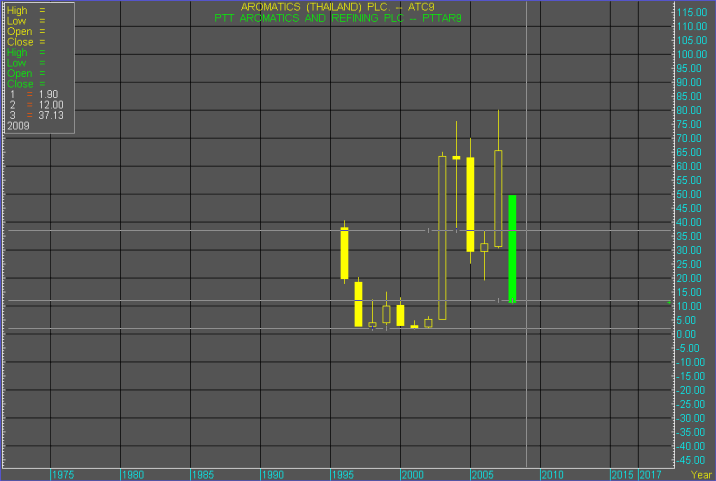The width and height of the screenshot is (716, 481).
Task: Select the tall hollow 2003 candlestick
Action: tap(442, 238)
